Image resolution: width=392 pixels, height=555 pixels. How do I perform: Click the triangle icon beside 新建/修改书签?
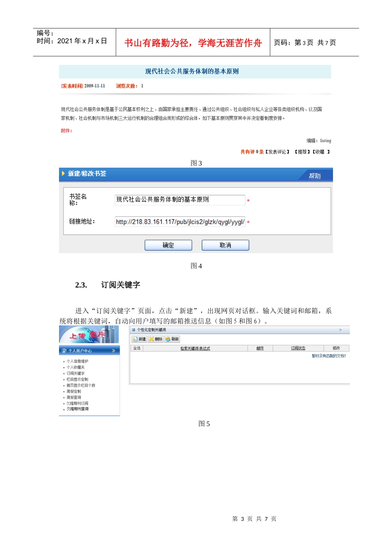[x=63, y=173]
